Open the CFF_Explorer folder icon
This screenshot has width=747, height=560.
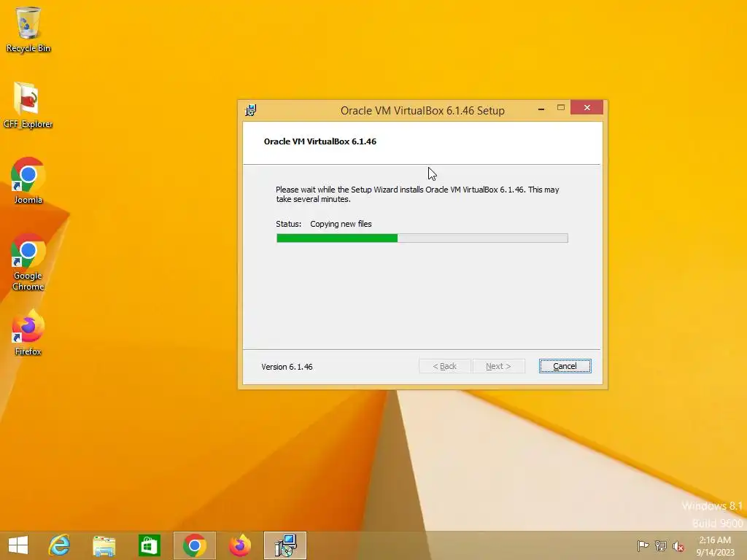pyautogui.click(x=28, y=105)
